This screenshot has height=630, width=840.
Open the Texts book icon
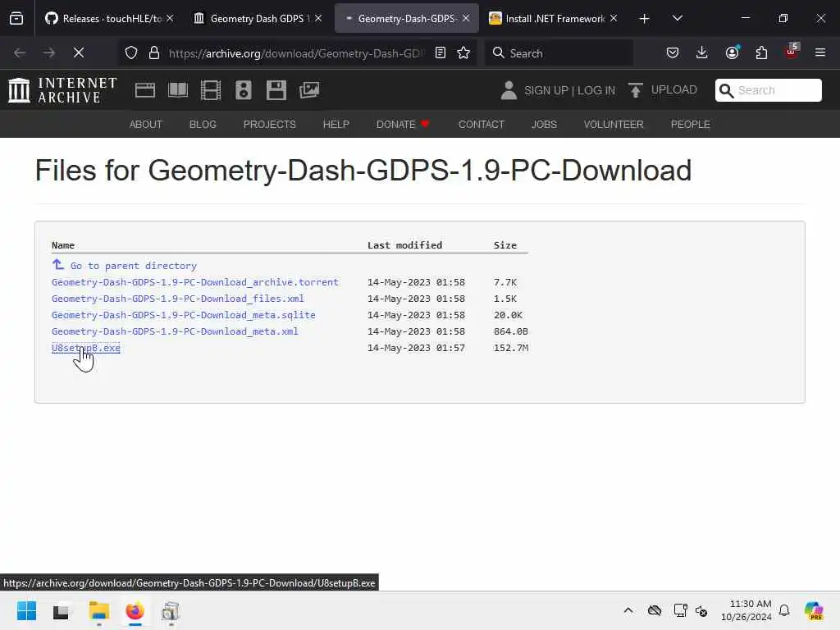tap(178, 90)
